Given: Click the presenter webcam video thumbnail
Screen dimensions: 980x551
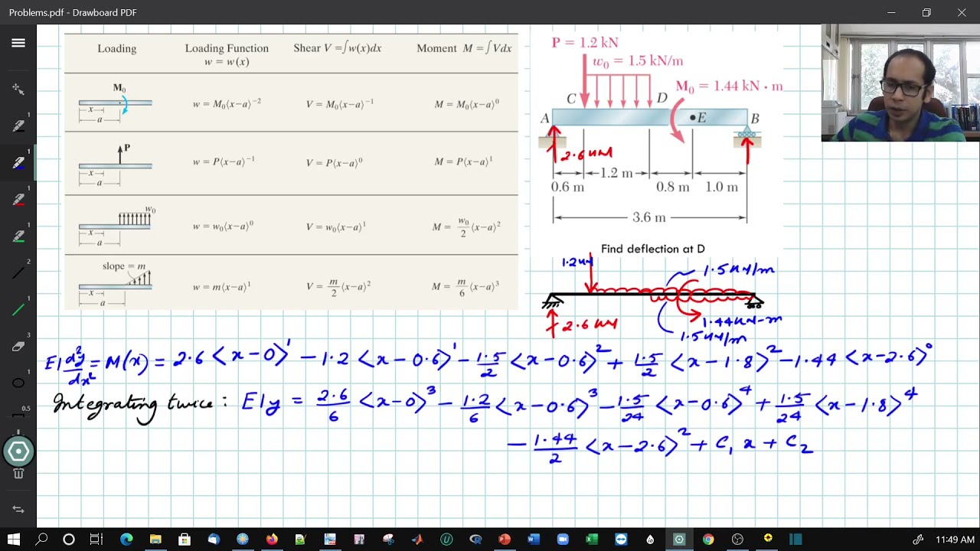Looking at the screenshot, I should (900, 83).
